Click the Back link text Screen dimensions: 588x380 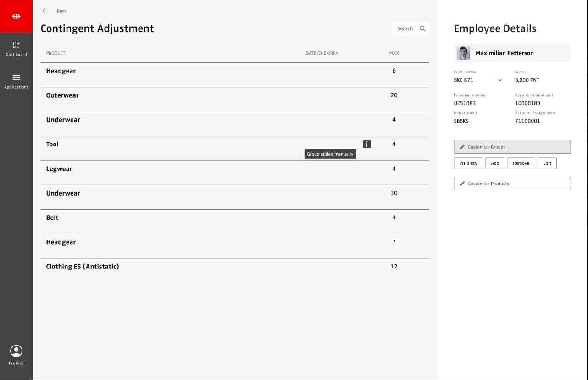click(x=61, y=11)
